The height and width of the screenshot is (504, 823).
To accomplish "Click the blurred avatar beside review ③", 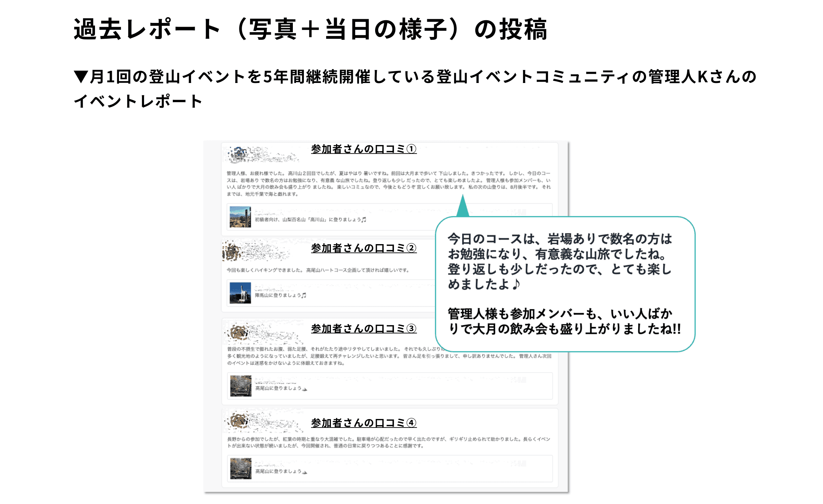I will click(x=239, y=332).
